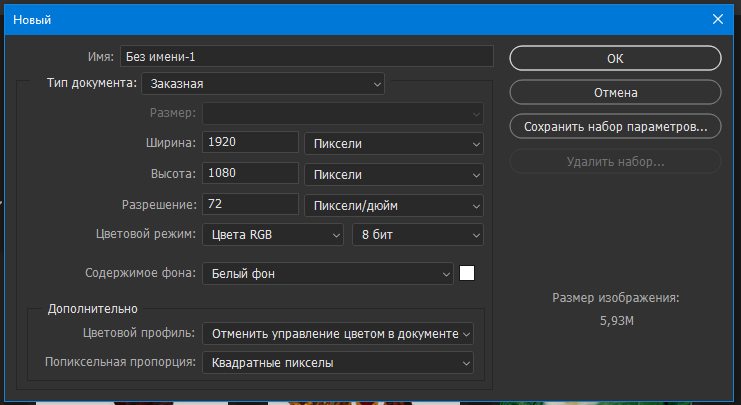Image resolution: width=741 pixels, height=405 pixels.
Task: Open the Высота units dropdown
Action: (394, 175)
